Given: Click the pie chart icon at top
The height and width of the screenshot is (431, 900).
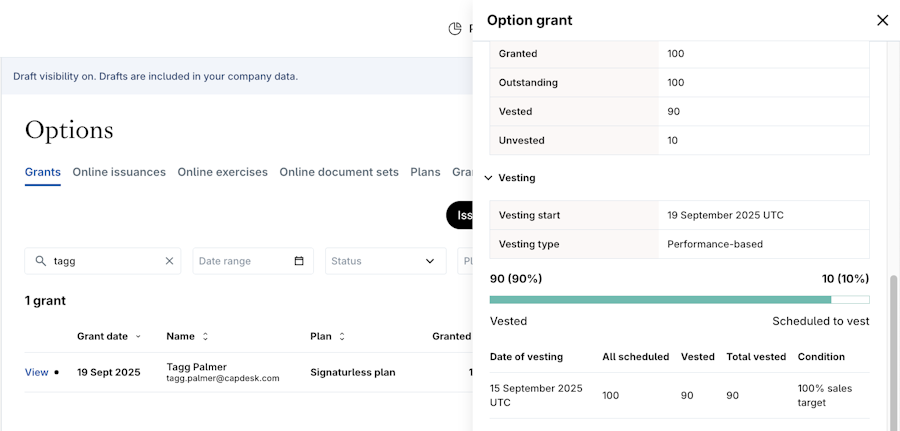Looking at the screenshot, I should coord(456,29).
